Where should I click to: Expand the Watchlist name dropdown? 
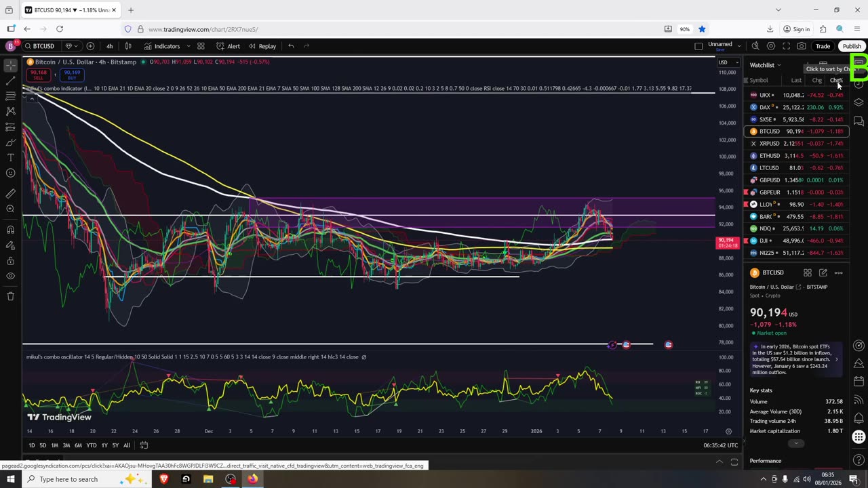pos(765,65)
